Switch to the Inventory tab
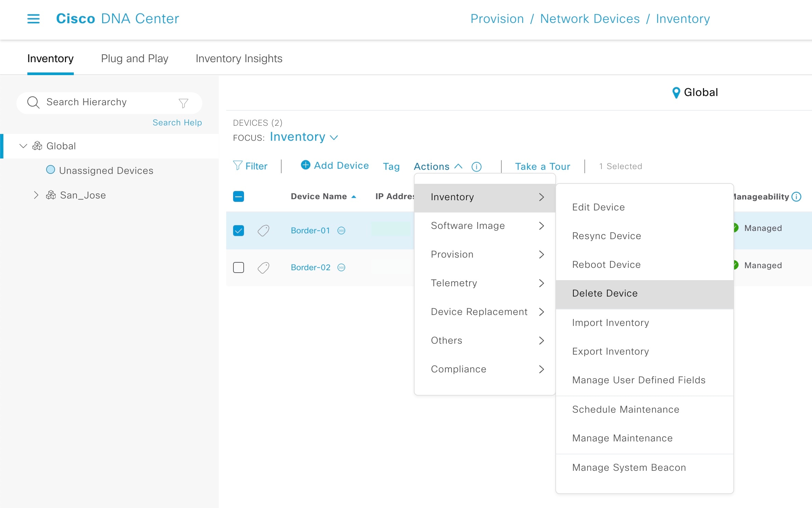The height and width of the screenshot is (508, 812). pos(50,59)
